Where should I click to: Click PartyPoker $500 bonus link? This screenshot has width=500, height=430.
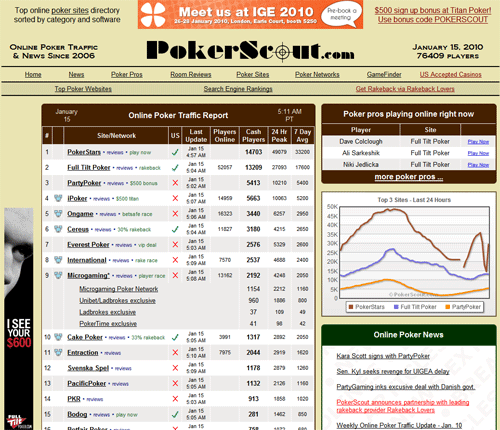[x=143, y=183]
